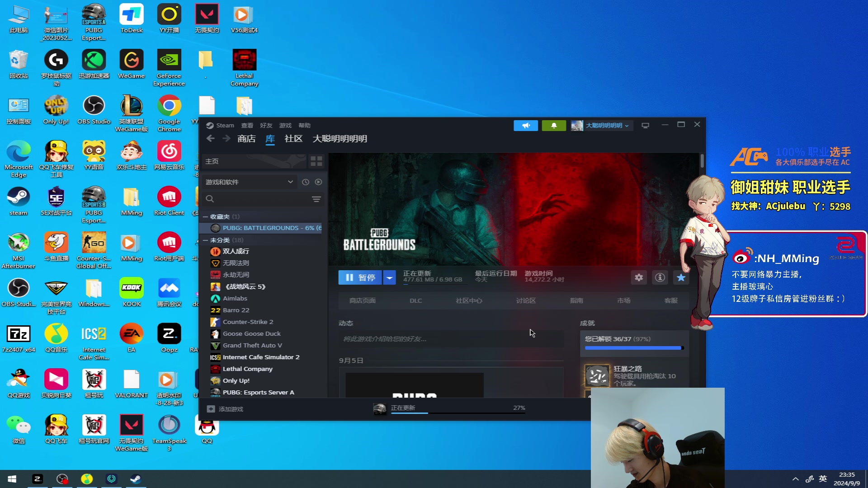Viewport: 868px width, 488px height.
Task: Select Internet Cafe Simulator 2 entry
Action: click(261, 357)
